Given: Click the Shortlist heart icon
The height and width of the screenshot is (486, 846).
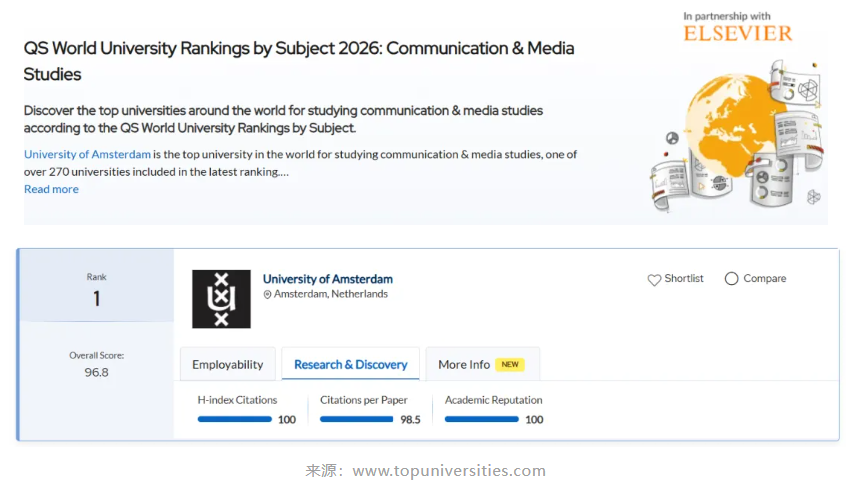Looking at the screenshot, I should (x=654, y=280).
